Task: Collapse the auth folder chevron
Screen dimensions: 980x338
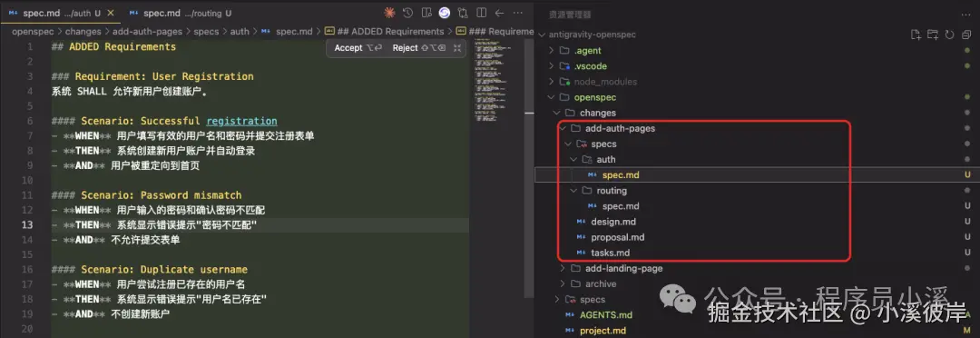Action: pos(573,160)
